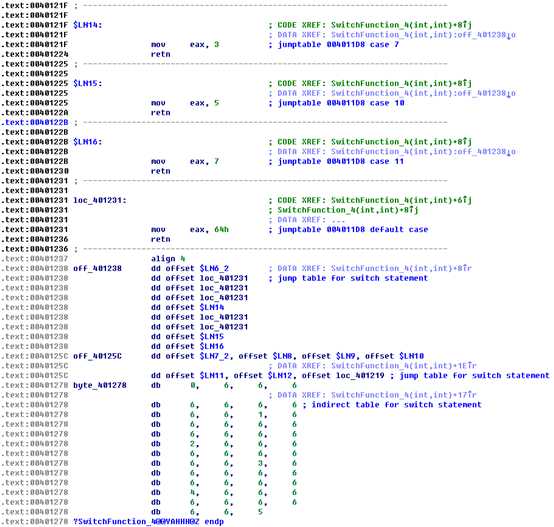The height and width of the screenshot is (527, 554).
Task: Select the 'db 2, 6, 6, 6' row
Action: [x=224, y=444]
